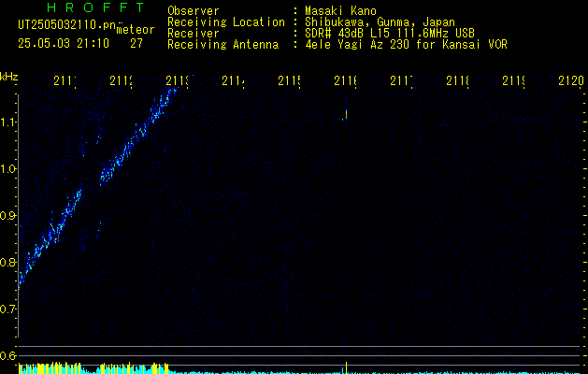
Task: Click the kHz axis unit label
Action: [x=9, y=77]
